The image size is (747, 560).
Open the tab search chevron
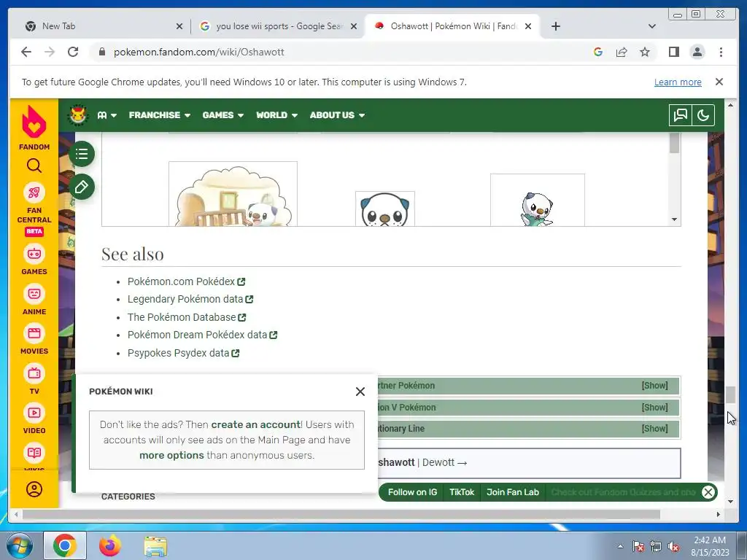point(652,26)
